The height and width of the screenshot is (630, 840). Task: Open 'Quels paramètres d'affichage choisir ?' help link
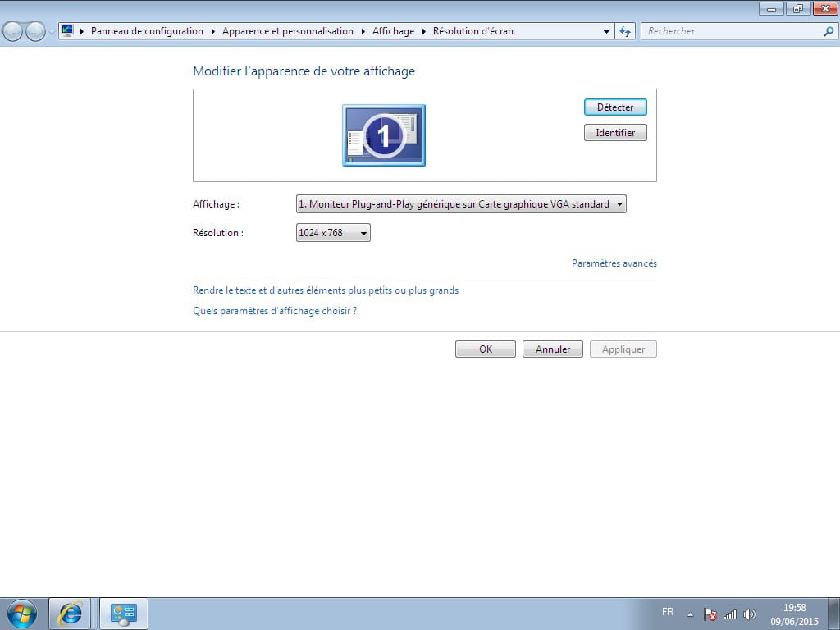tap(275, 311)
